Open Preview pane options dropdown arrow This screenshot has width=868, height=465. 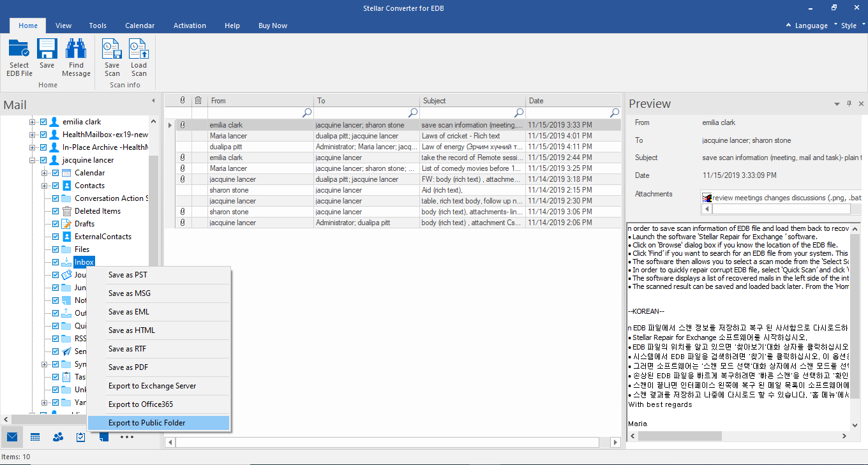tap(837, 104)
